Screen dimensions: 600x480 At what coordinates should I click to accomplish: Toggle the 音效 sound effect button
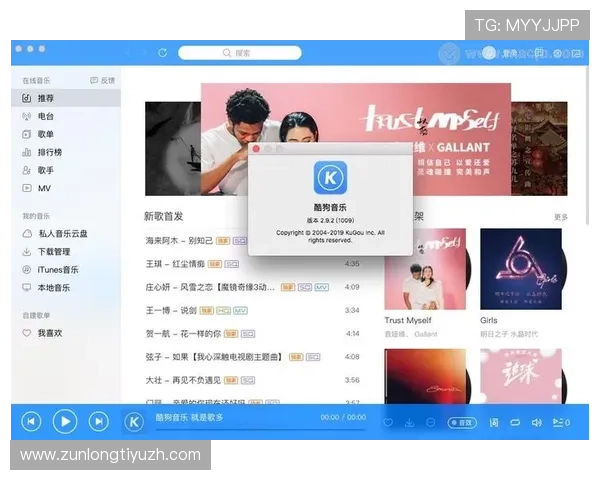coord(462,423)
